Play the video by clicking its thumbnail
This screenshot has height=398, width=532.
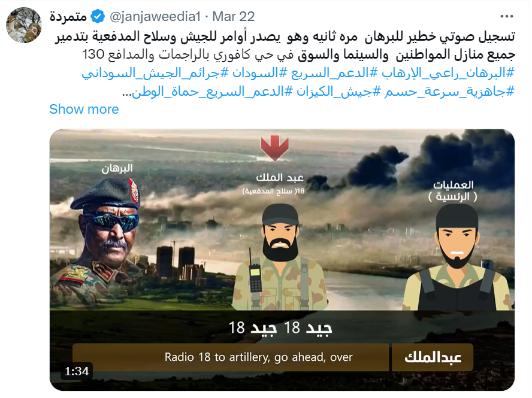282,260
